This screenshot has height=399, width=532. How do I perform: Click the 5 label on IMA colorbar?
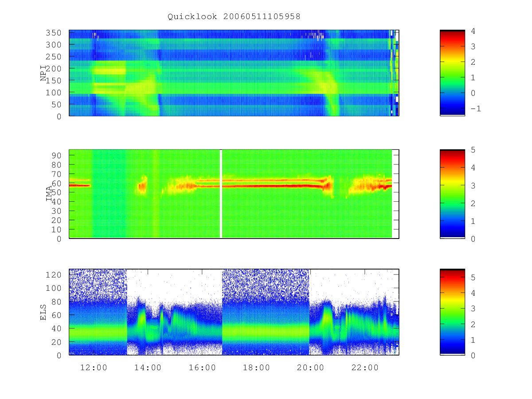pyautogui.click(x=473, y=150)
